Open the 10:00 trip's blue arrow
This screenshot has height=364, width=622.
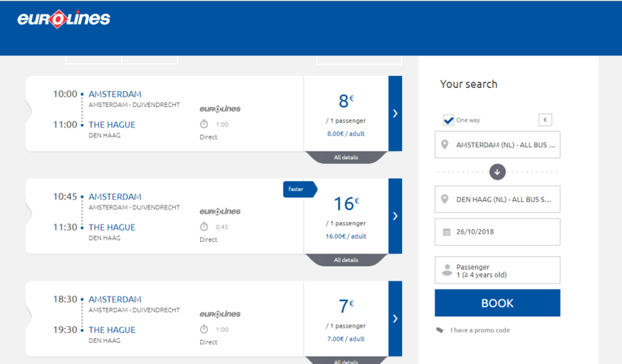coord(395,114)
